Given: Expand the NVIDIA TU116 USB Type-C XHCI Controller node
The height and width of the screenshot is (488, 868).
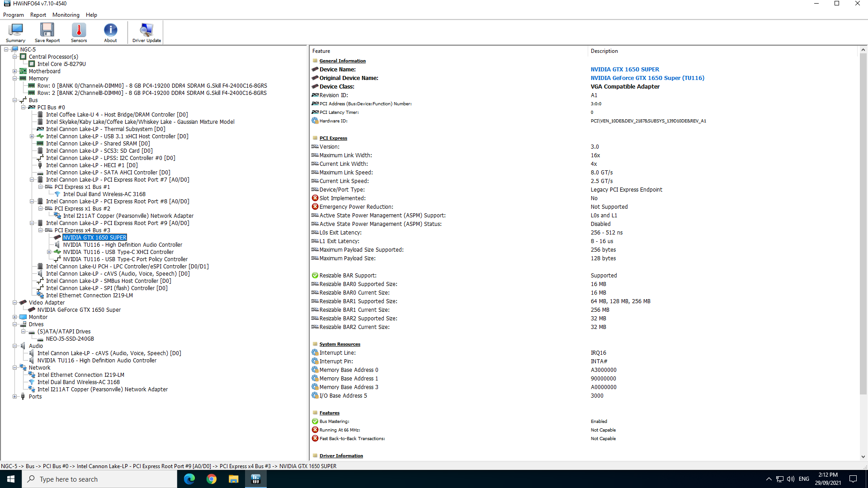Looking at the screenshot, I should [49, 252].
